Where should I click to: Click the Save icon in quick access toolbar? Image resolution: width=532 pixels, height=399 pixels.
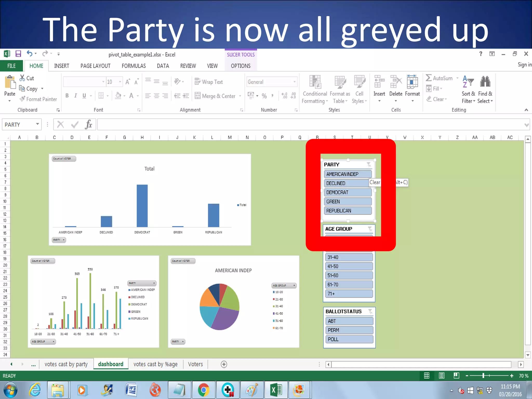18,54
